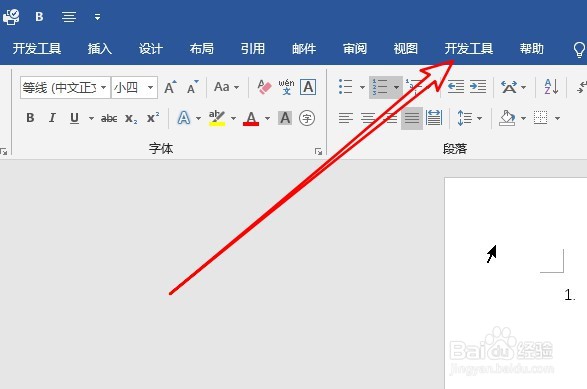Viewport: 587px width, 389px height.
Task: Expand the font name dropdown arrow
Action: 104,88
